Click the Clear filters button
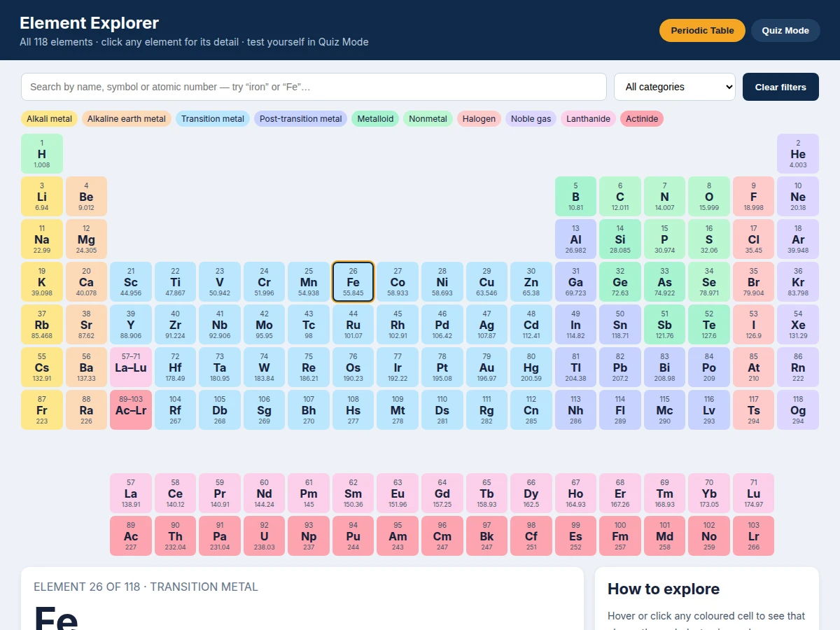Viewport: 840px width, 630px height. (780, 87)
